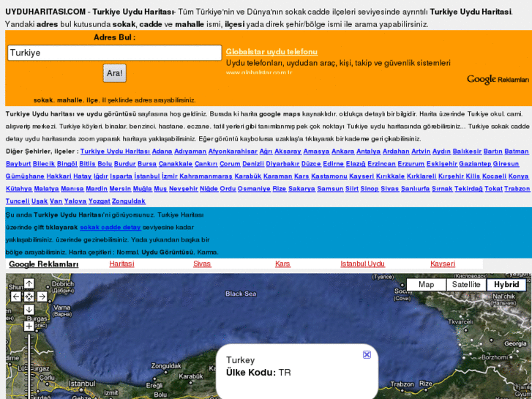Image resolution: width=532 pixels, height=399 pixels.
Task: Open the Bayburt city link
Action: pos(18,164)
